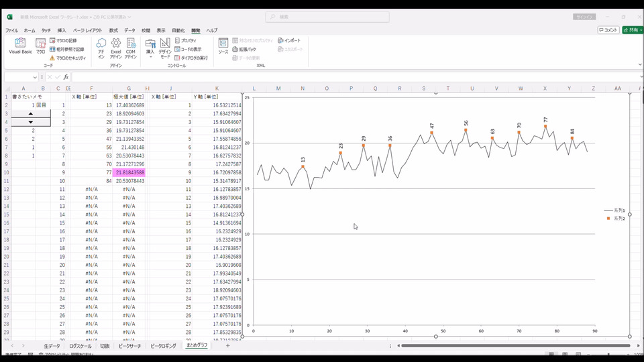Click XML インポート import
The height and width of the screenshot is (362, 644).
pyautogui.click(x=289, y=41)
